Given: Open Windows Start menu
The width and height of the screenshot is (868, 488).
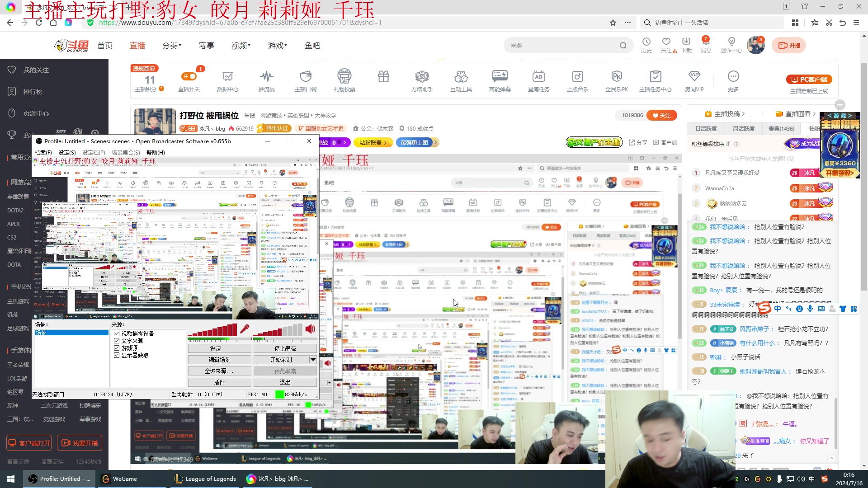Looking at the screenshot, I should 11,479.
